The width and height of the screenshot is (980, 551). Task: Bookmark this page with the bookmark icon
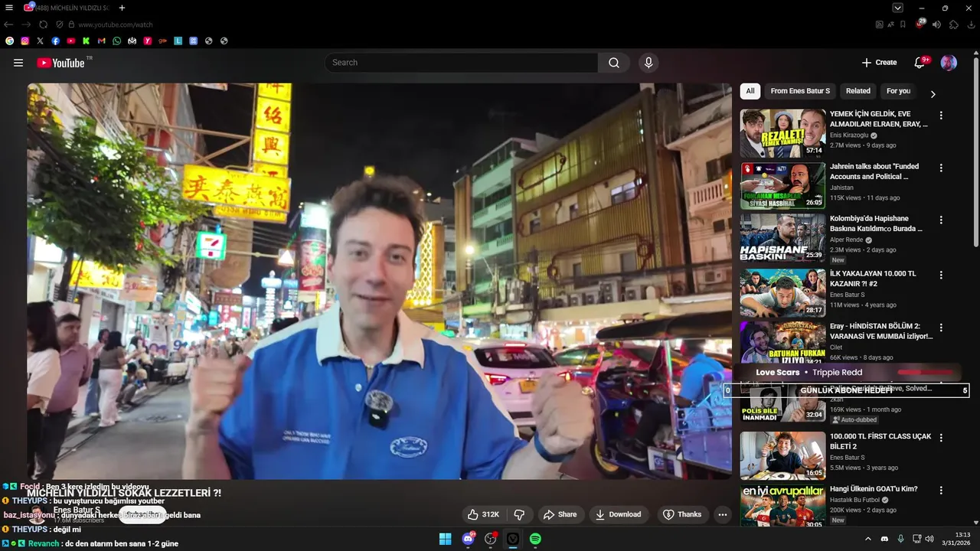[903, 24]
